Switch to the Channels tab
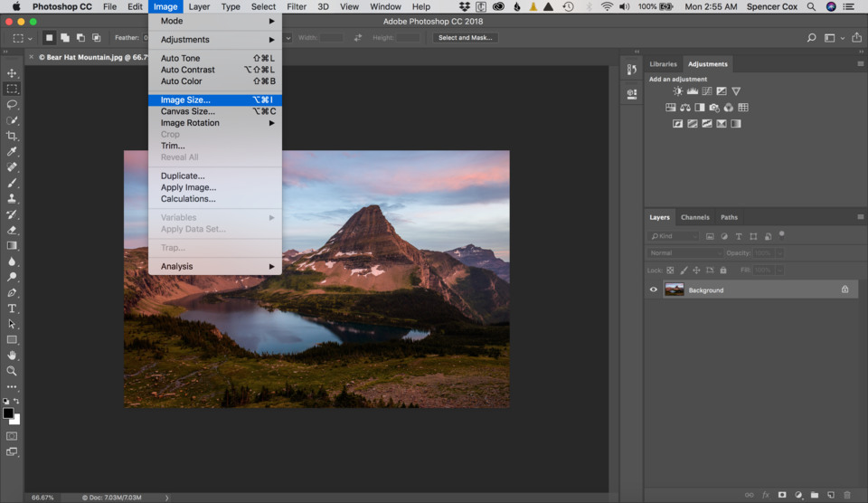 pyautogui.click(x=694, y=217)
